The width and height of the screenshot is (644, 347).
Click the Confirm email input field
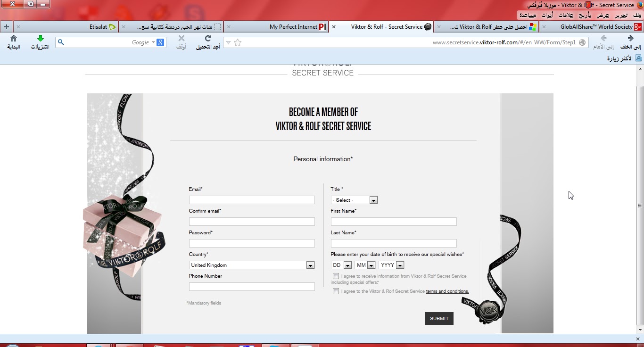[x=252, y=222]
